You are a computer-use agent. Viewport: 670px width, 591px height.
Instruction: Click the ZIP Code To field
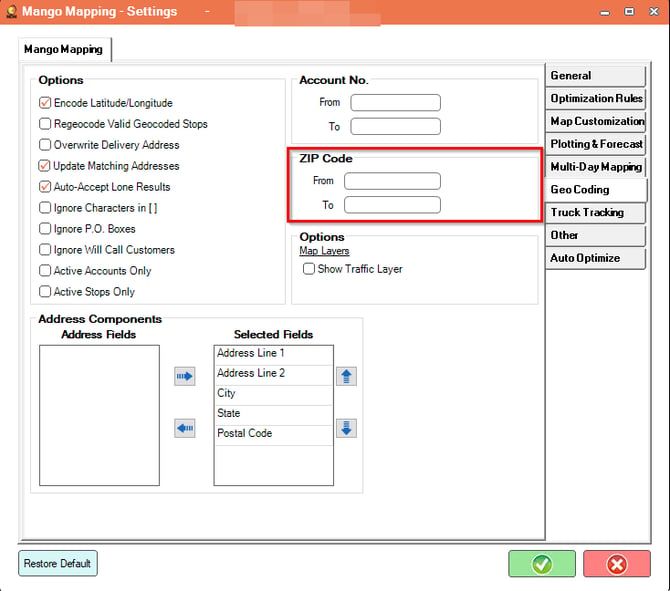point(392,205)
